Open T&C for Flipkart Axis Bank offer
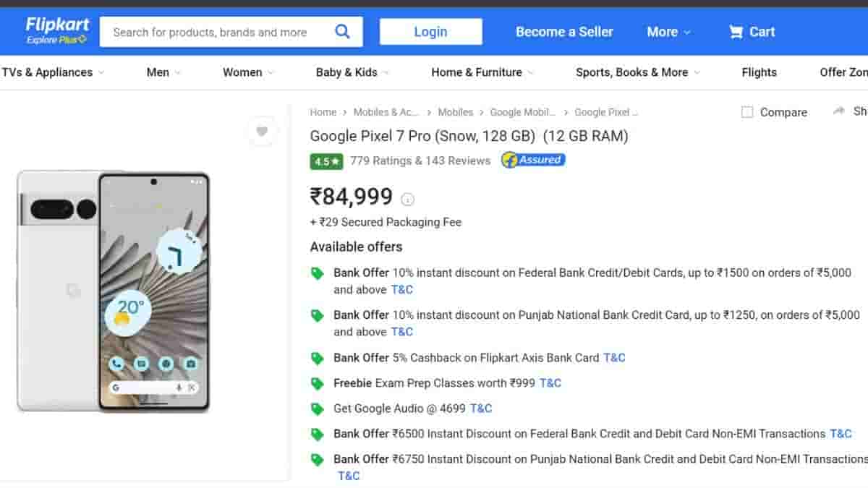Viewport: 868px width, 488px height. pyautogui.click(x=614, y=357)
